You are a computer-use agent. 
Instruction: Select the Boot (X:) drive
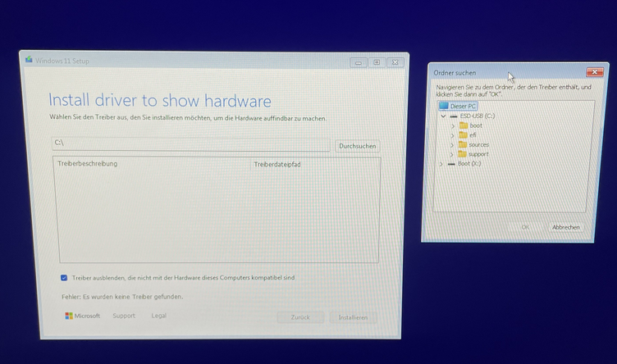coord(469,163)
